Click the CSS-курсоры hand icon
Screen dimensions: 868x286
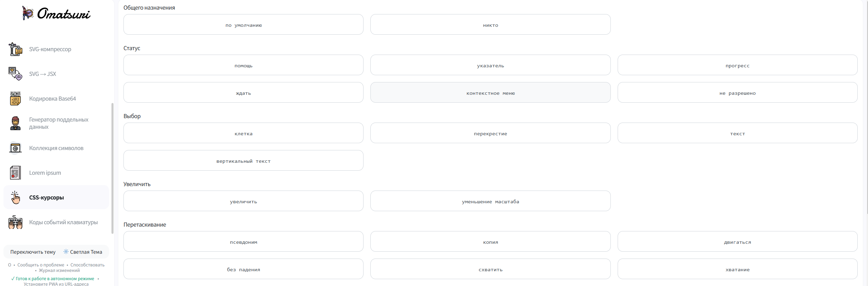click(x=15, y=197)
